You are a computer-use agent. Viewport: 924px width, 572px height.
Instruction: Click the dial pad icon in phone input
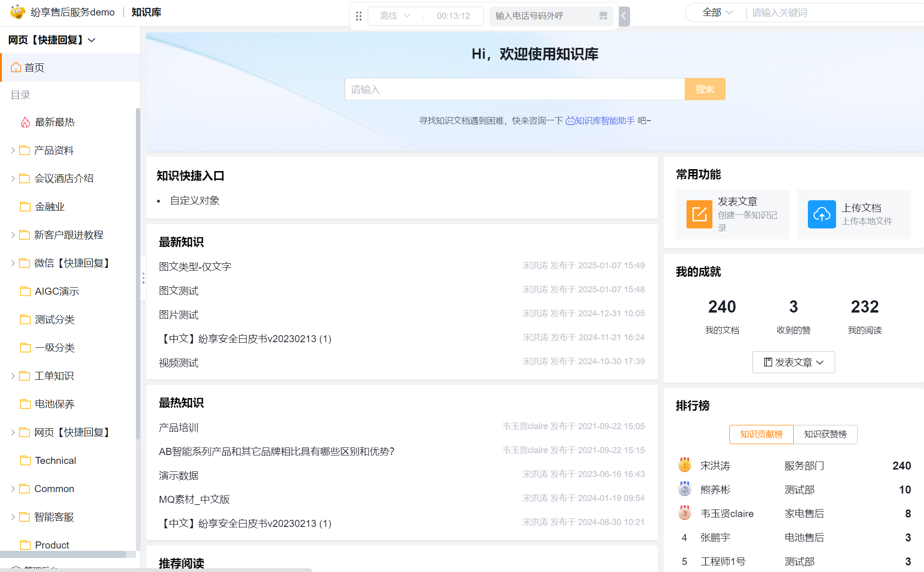coord(603,16)
